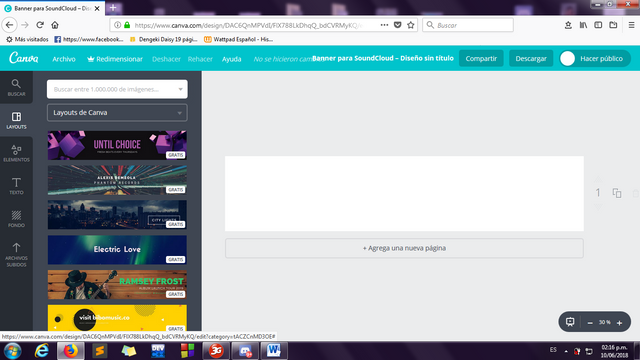Viewport: 640px width, 360px height.
Task: Select the Alexis Bendola layout
Action: [x=117, y=180]
